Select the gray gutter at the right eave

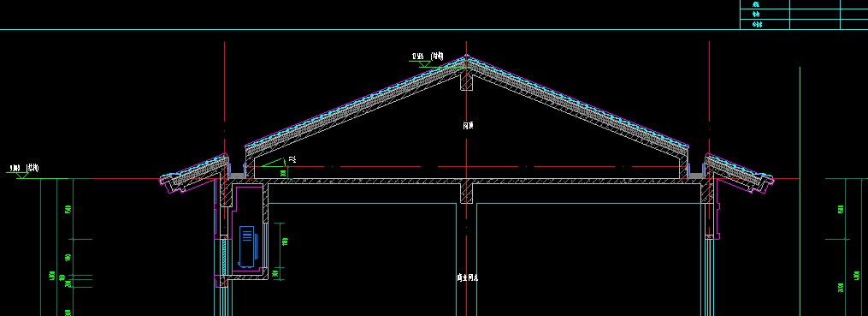click(x=696, y=176)
